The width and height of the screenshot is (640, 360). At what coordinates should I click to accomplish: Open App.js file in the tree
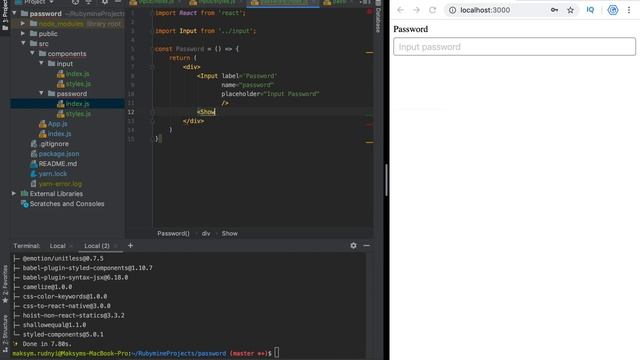(x=58, y=124)
